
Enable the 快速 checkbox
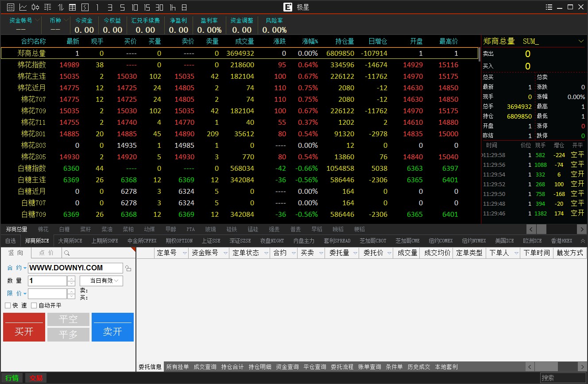8,305
